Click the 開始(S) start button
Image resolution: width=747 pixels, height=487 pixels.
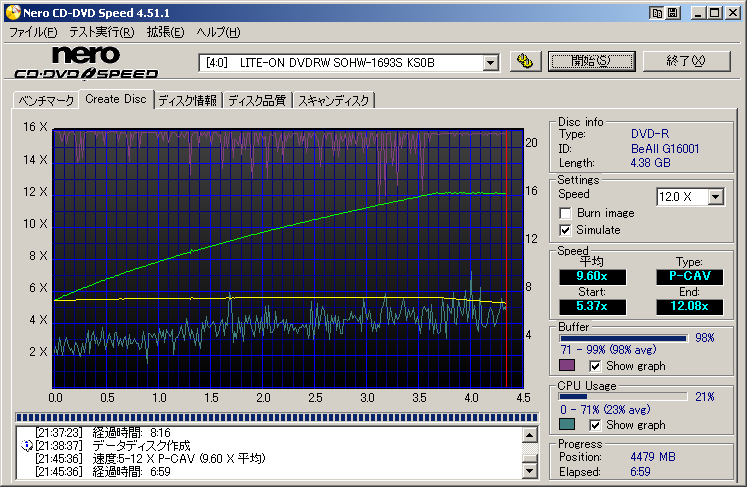591,61
